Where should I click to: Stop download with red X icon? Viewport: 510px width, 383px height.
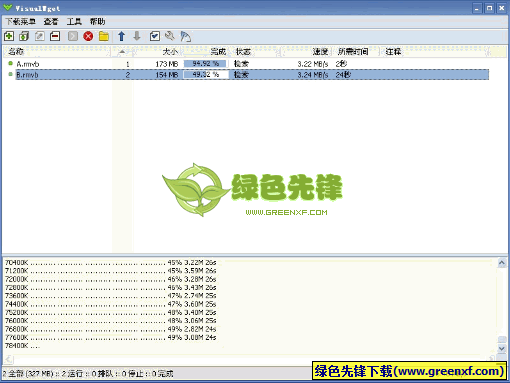(x=88, y=36)
